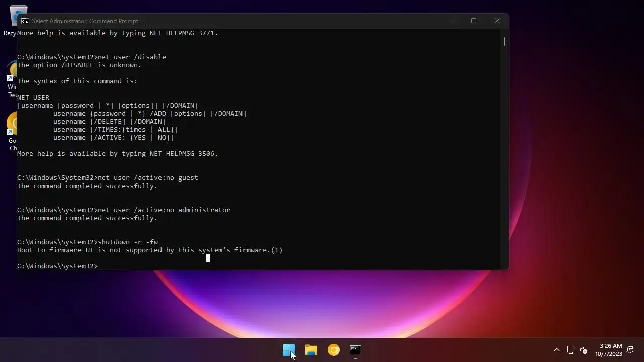Click the 'NET USER' syntax heading
Image resolution: width=644 pixels, height=362 pixels.
[x=33, y=97]
